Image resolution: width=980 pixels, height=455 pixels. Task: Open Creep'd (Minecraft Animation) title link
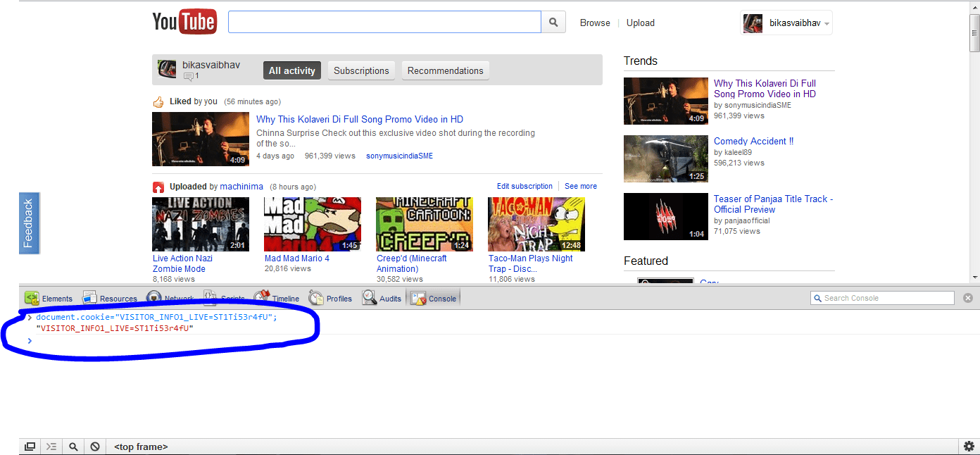tap(412, 263)
